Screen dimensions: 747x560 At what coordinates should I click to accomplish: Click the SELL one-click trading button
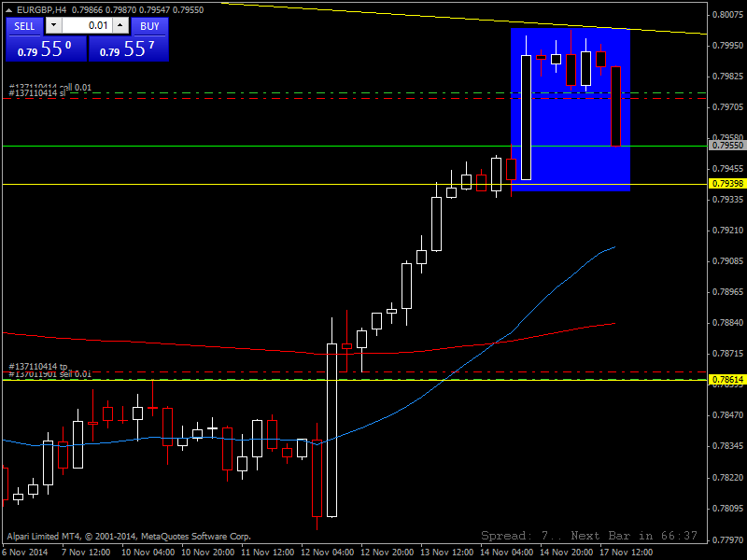(24, 26)
